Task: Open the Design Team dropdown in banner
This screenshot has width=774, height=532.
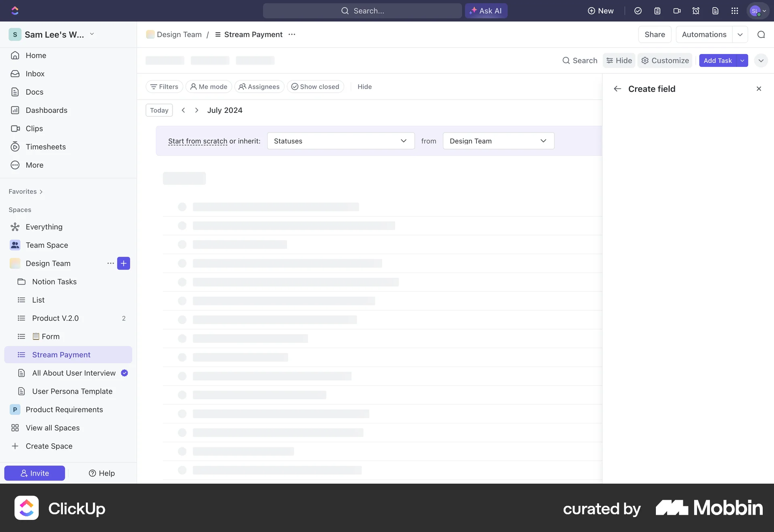Action: pos(498,141)
